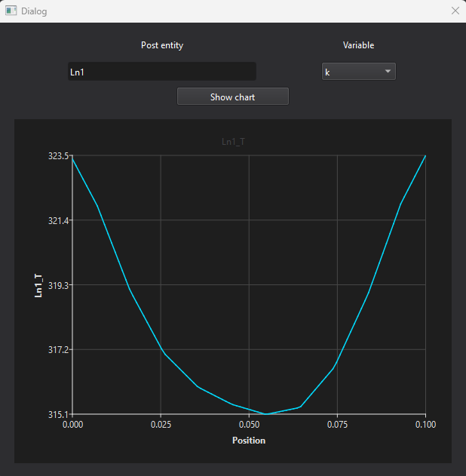466x476 pixels.
Task: Click the 0.100 x-axis tick label
Action: point(425,425)
